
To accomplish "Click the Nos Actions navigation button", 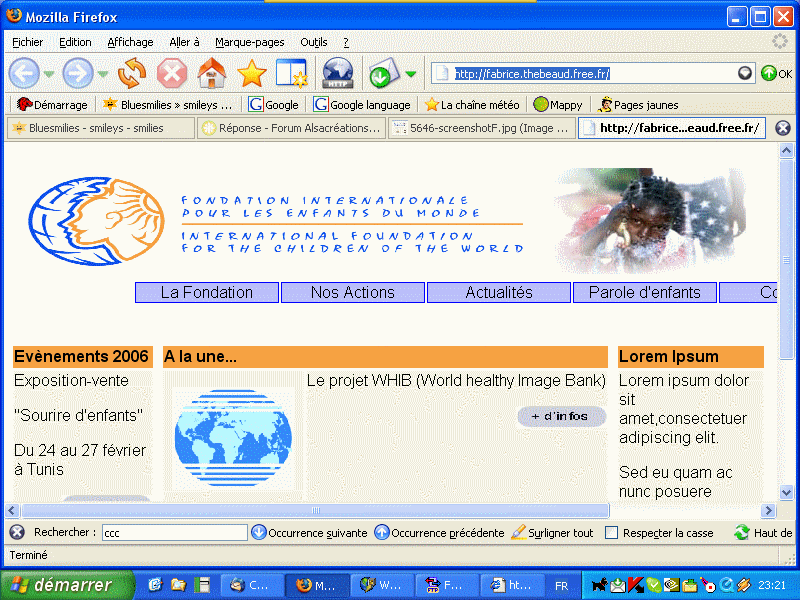I will coord(353,292).
